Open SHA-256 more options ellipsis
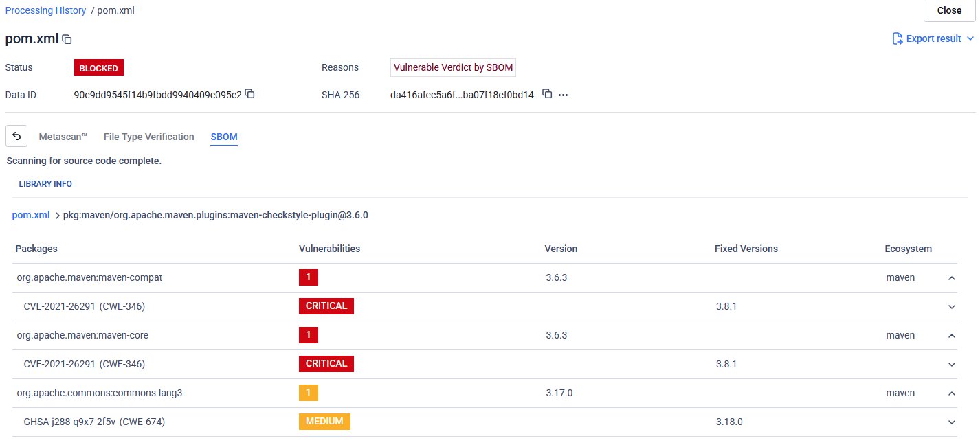Image resolution: width=980 pixels, height=447 pixels. (x=564, y=95)
